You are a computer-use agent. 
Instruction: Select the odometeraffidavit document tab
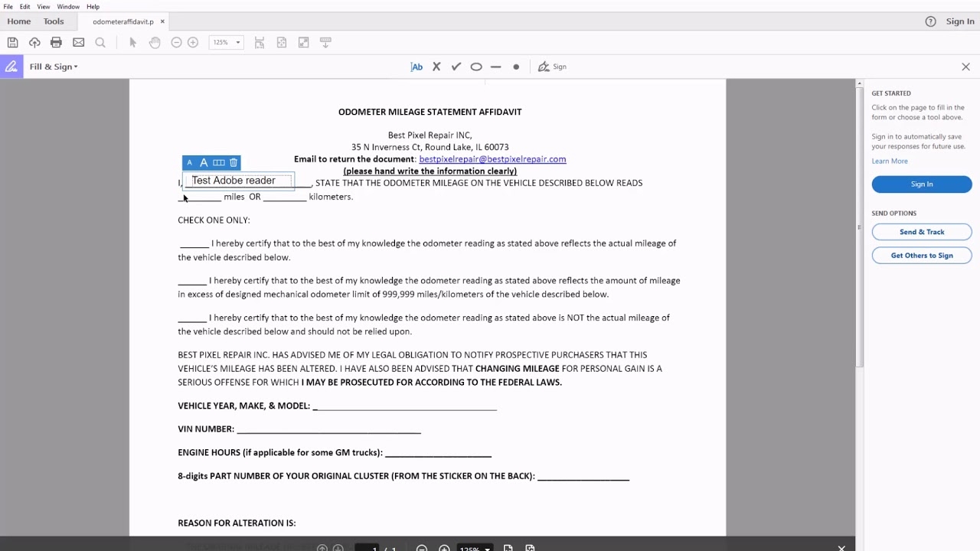pos(122,21)
